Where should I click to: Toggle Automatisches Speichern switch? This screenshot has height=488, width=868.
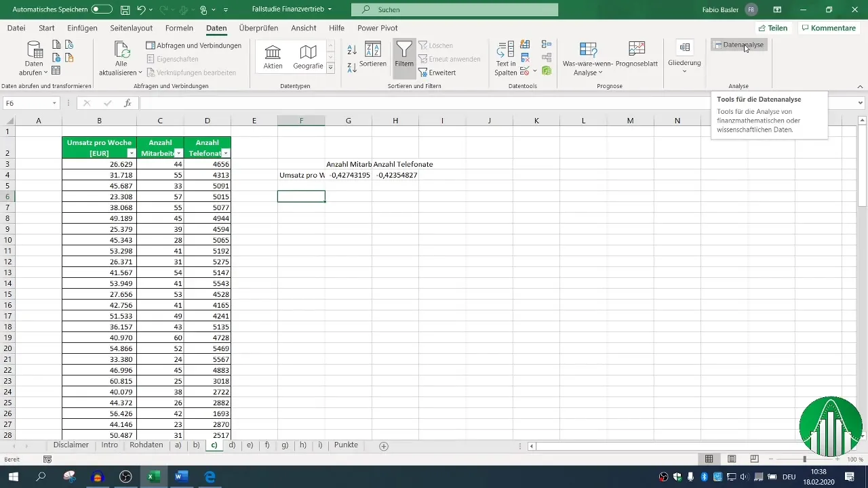coord(102,10)
